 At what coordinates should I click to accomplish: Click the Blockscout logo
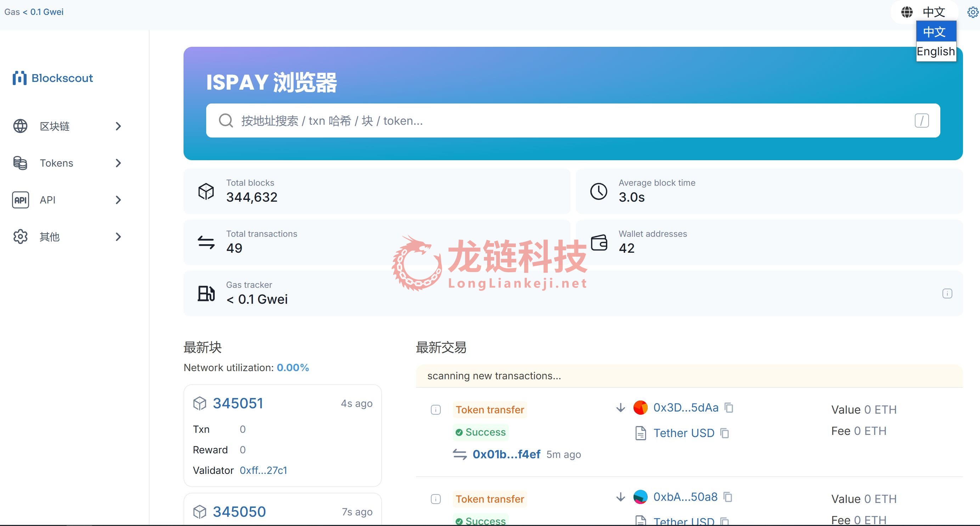52,78
